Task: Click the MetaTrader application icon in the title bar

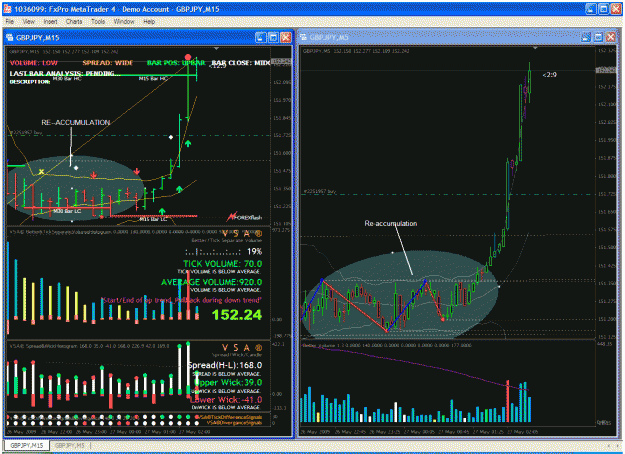Action: [7, 8]
